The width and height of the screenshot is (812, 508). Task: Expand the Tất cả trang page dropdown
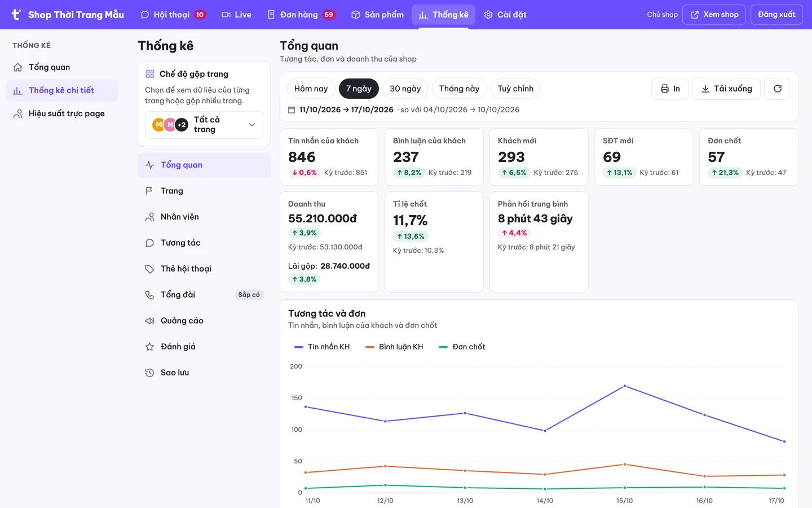click(x=204, y=125)
